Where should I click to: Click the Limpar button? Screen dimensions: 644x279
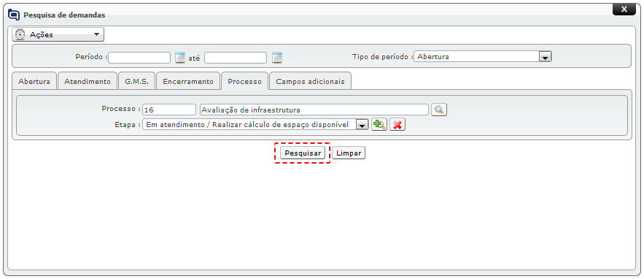pos(349,153)
